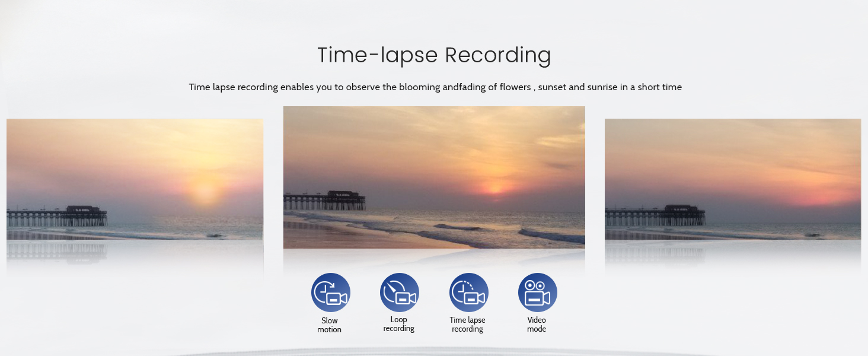This screenshot has height=356, width=868.
Task: Choose the Time lapse recording icon
Action: [x=468, y=293]
